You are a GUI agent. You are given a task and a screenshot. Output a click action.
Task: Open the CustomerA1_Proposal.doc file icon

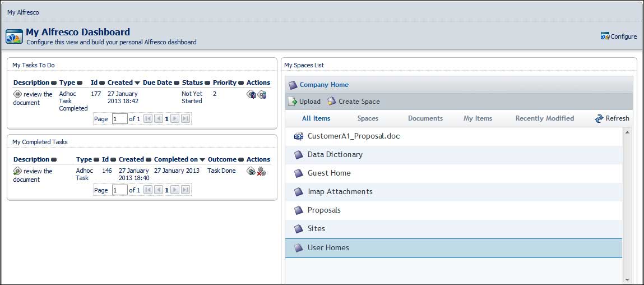click(299, 136)
